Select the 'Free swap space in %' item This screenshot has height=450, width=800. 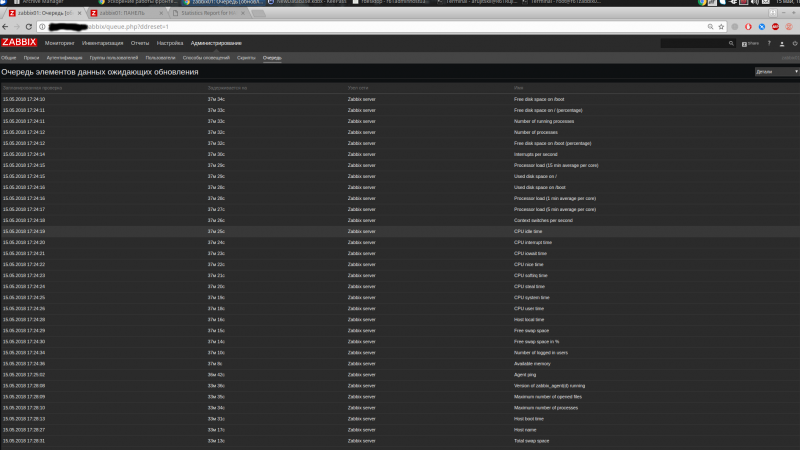537,342
